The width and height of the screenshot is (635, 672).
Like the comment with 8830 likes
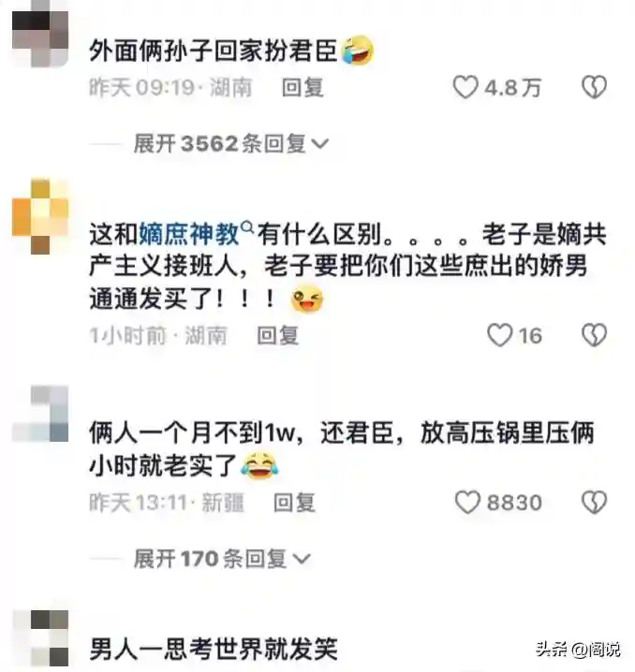pos(467,502)
